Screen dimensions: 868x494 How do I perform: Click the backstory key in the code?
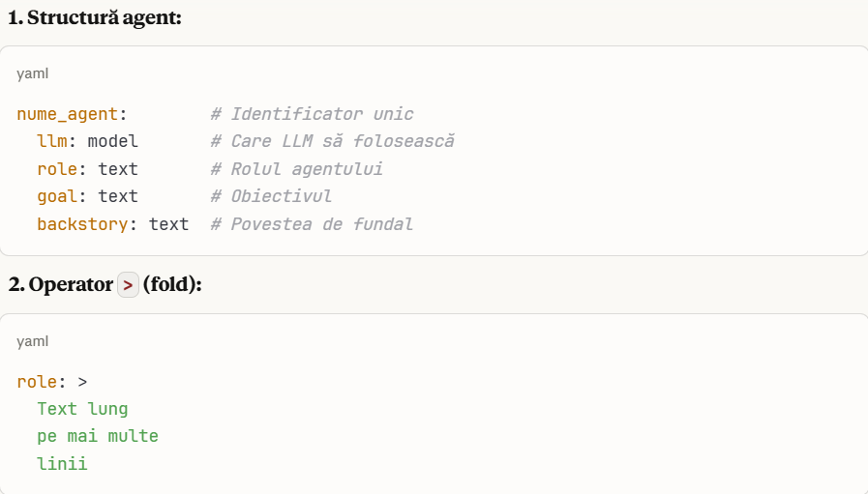click(87, 224)
